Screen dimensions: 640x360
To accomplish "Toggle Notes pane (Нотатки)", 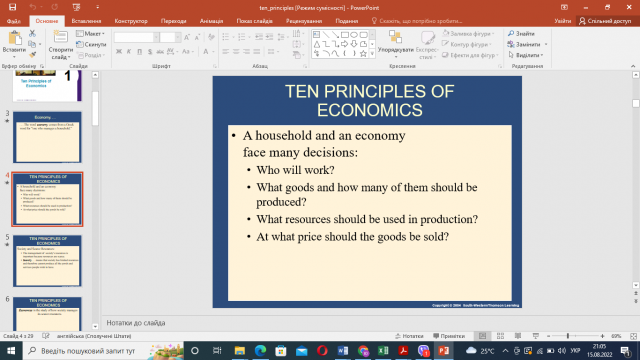I will [x=409, y=336].
